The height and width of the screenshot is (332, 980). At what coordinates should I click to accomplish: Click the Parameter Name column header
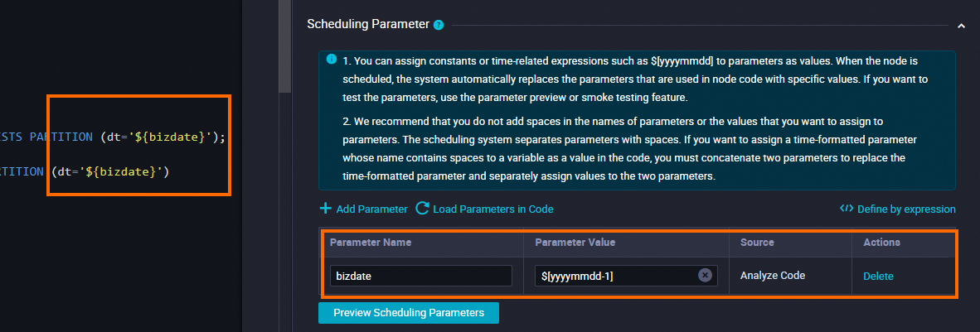(370, 243)
